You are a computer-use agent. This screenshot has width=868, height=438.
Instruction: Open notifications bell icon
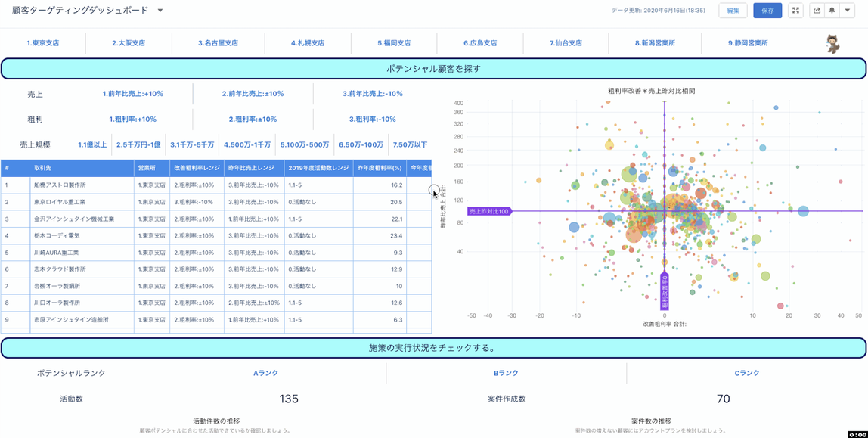(x=832, y=11)
